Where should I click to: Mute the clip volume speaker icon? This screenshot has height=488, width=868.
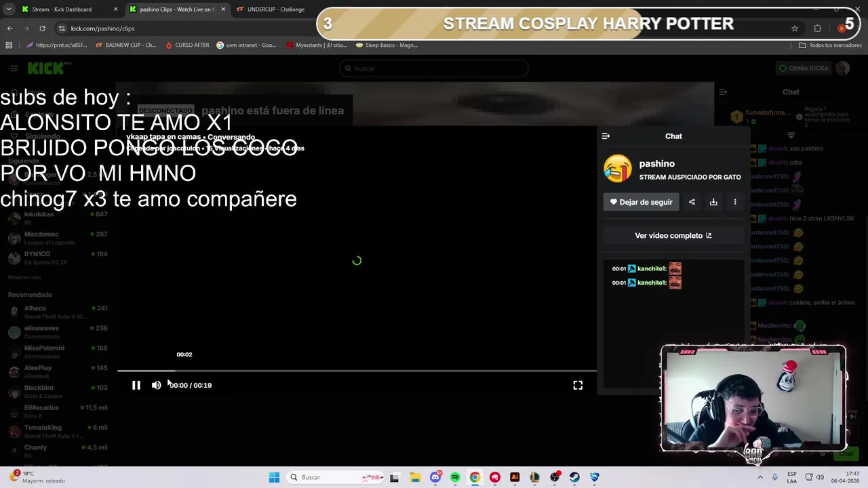point(156,385)
